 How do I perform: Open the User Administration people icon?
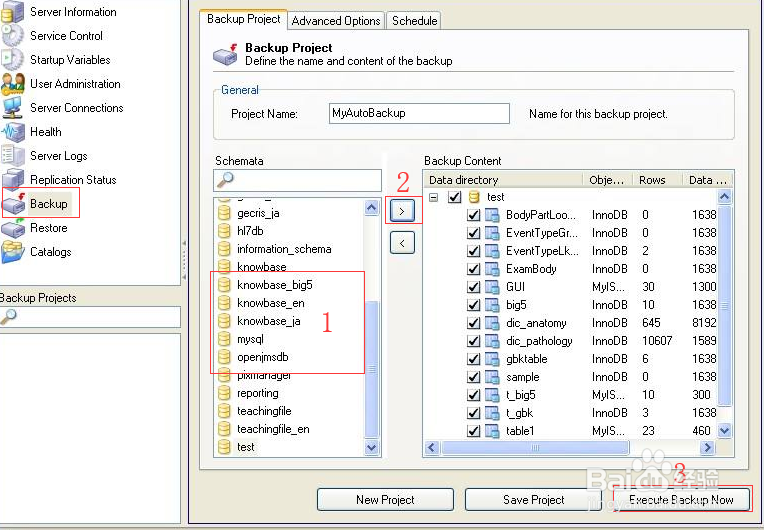click(x=13, y=84)
